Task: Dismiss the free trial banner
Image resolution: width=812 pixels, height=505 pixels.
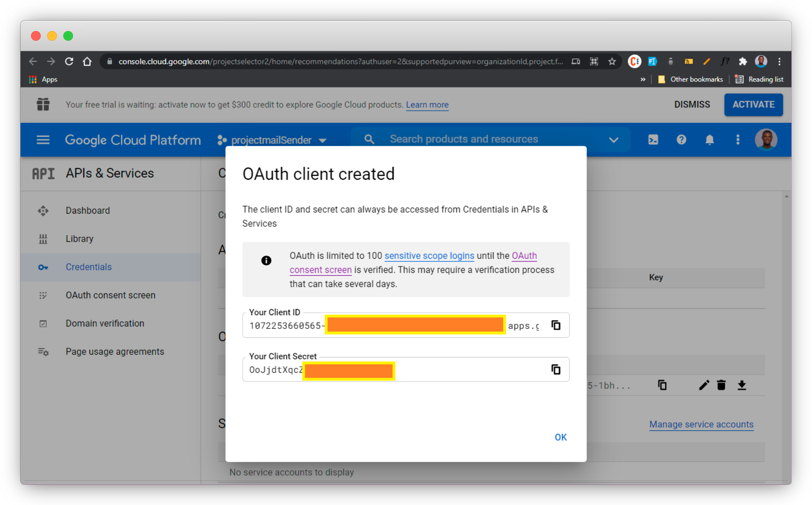Action: (x=692, y=104)
